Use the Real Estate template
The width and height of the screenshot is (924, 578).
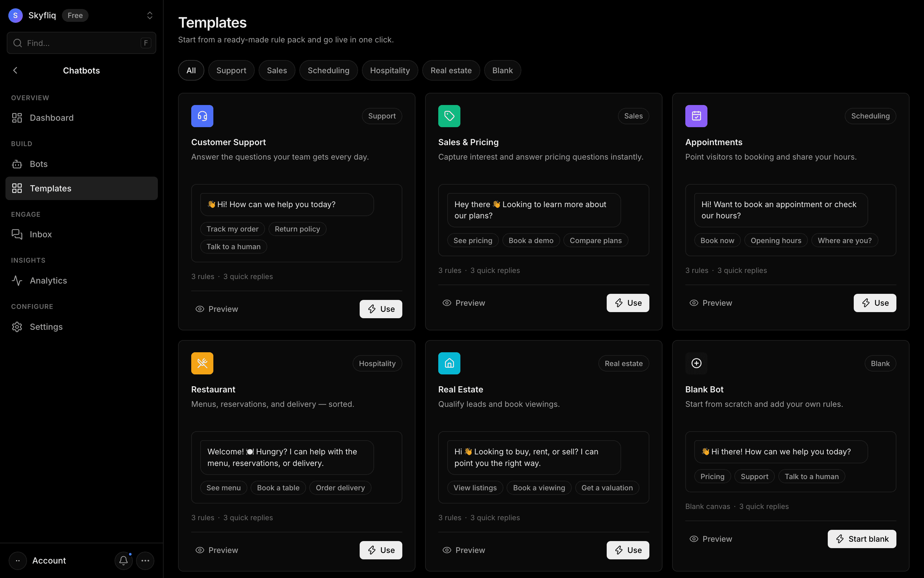coord(628,550)
